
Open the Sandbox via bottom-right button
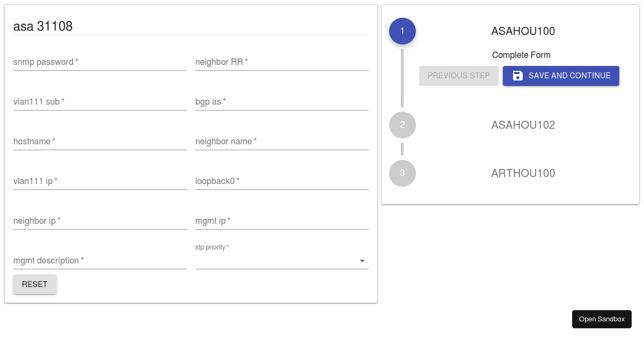coord(602,319)
